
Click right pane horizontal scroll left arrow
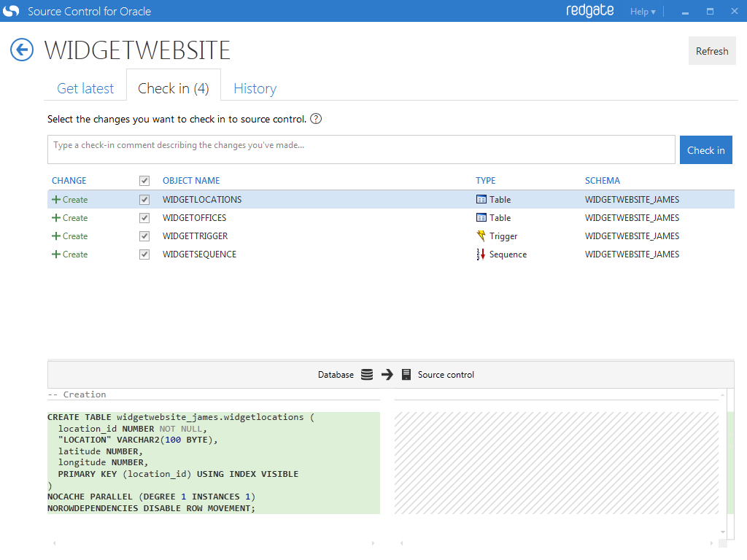(x=402, y=542)
